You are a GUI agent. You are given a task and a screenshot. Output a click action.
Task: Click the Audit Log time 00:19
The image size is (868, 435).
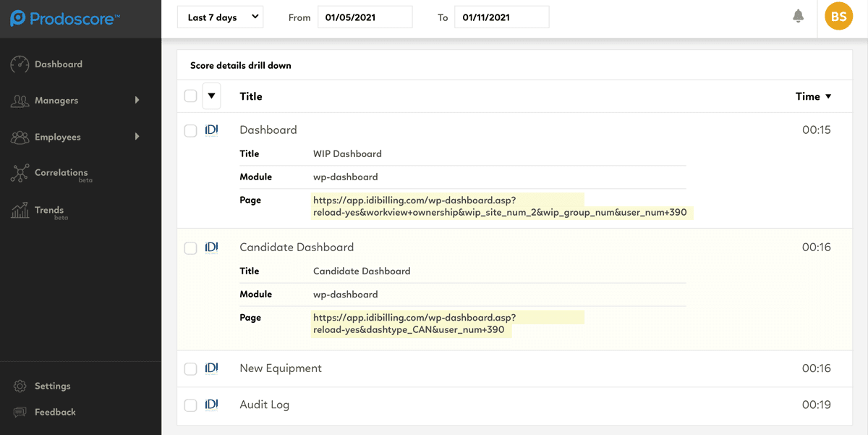817,405
